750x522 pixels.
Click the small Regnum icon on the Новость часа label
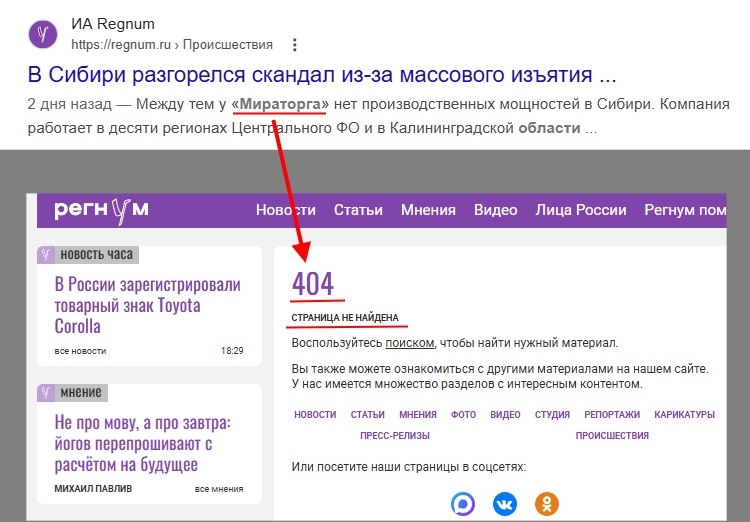click(46, 255)
